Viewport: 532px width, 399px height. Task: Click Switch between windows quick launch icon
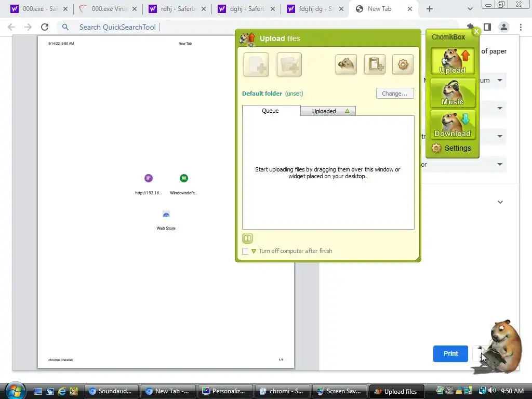(50, 392)
